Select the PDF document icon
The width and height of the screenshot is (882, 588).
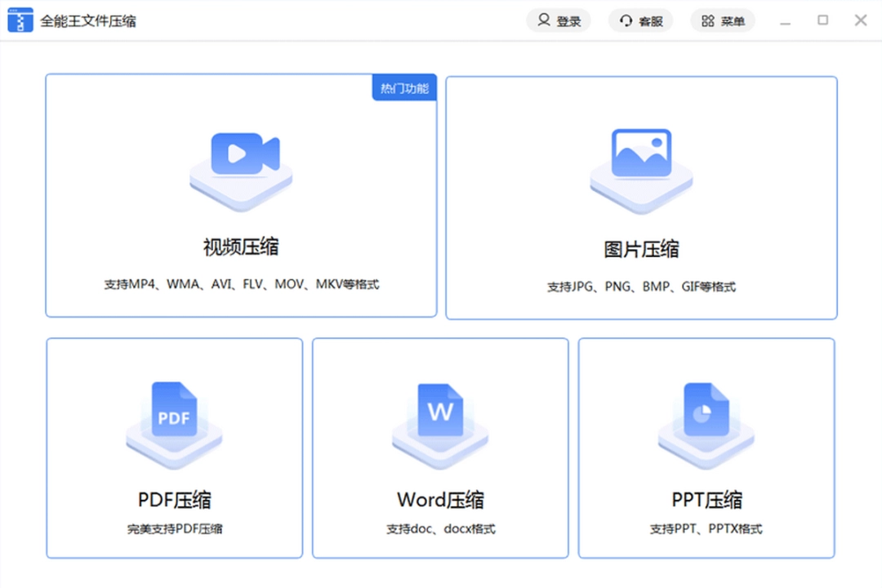tap(173, 416)
